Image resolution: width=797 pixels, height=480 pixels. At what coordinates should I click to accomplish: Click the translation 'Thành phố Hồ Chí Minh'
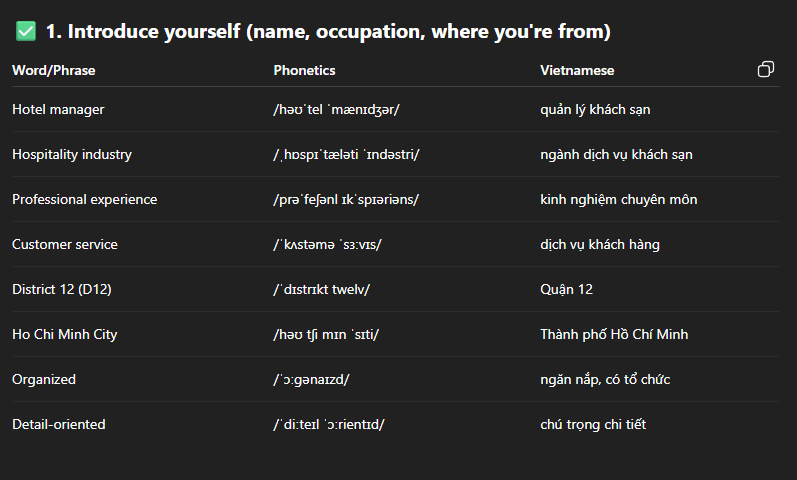pyautogui.click(x=614, y=334)
